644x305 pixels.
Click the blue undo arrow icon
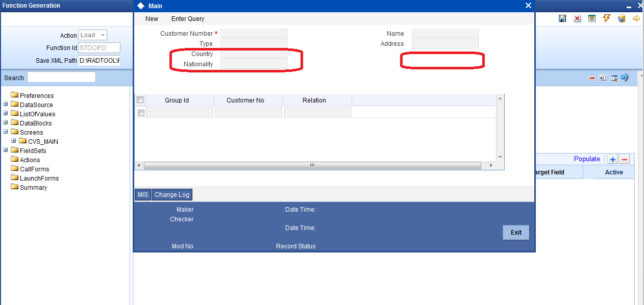pyautogui.click(x=625, y=78)
